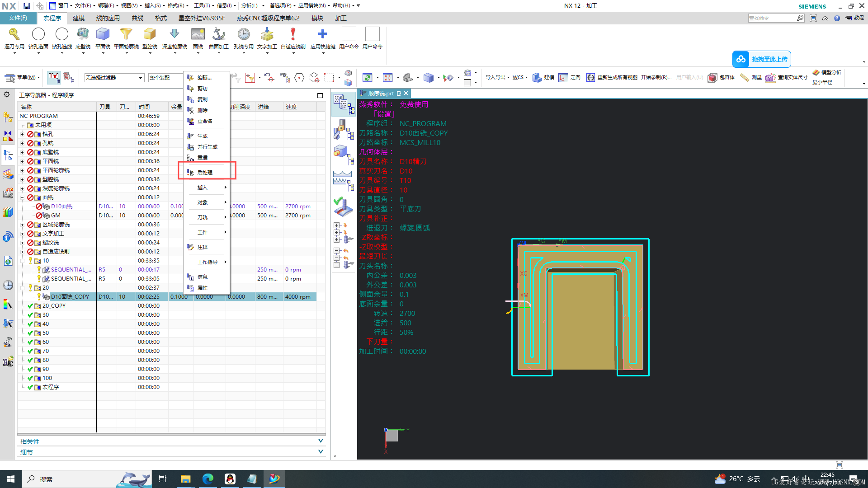
Task: Click the taskbar search box 搜索
Action: [x=86, y=479]
